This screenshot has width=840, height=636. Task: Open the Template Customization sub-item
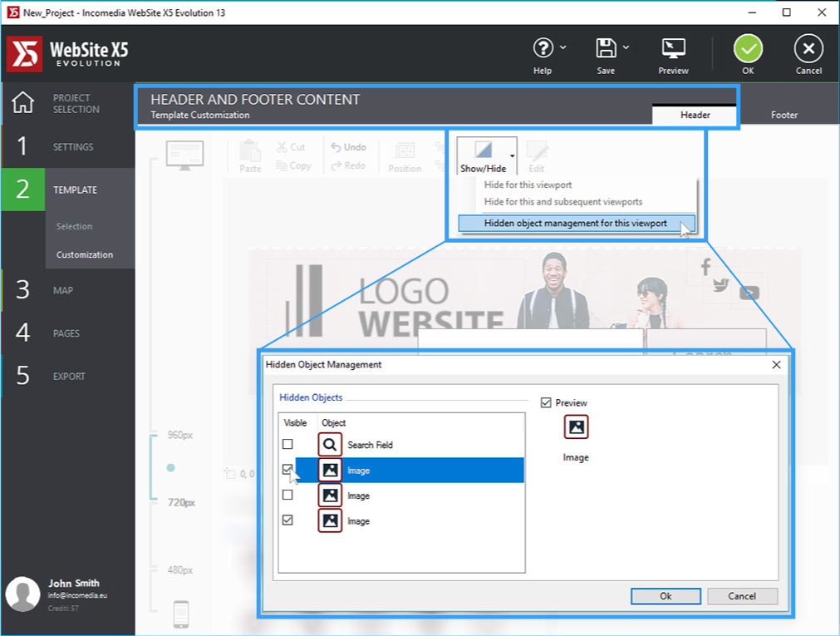85,254
